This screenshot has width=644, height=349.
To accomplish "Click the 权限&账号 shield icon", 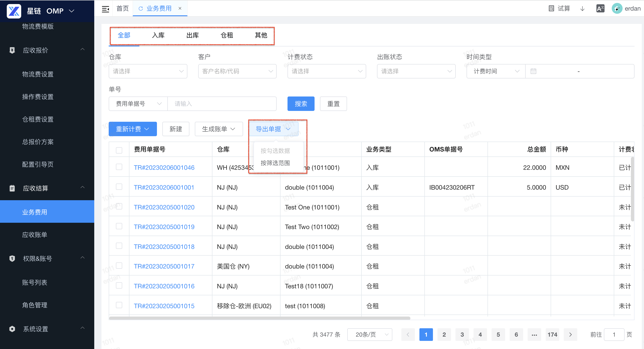I will tap(12, 259).
